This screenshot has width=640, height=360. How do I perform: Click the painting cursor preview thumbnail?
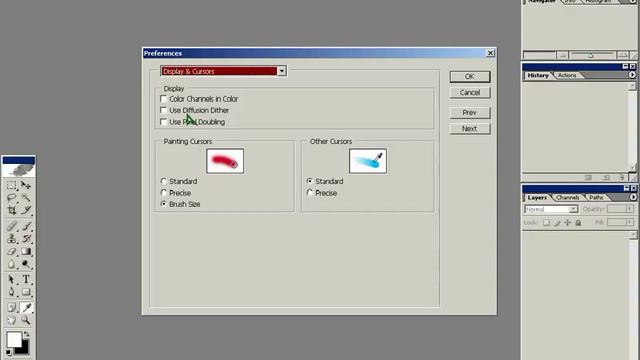[225, 161]
